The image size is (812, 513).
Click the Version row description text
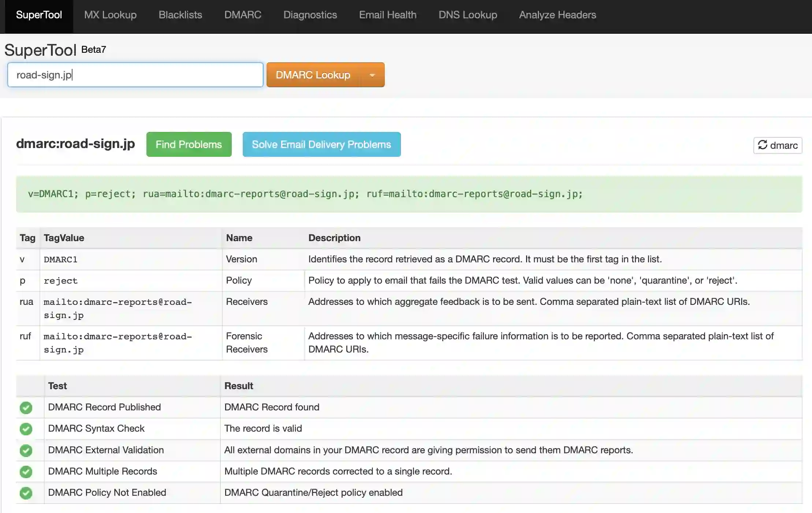click(x=485, y=259)
